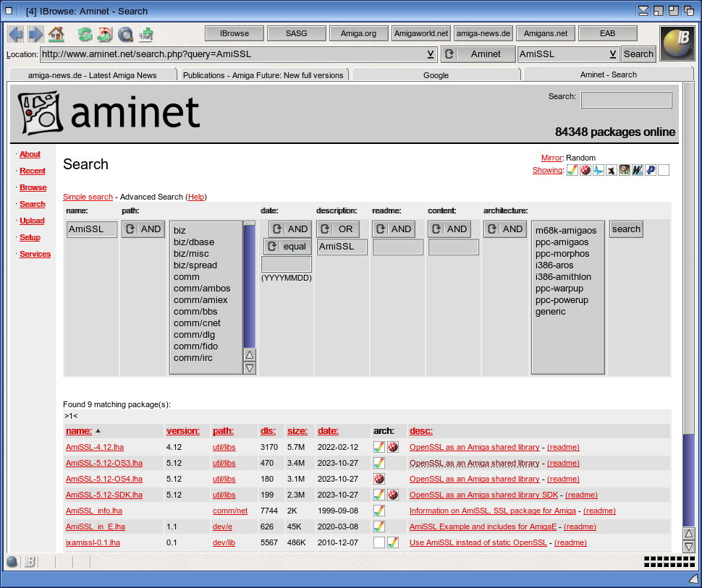This screenshot has width=702, height=588.
Task: Click the load images eye icon
Action: [105, 34]
